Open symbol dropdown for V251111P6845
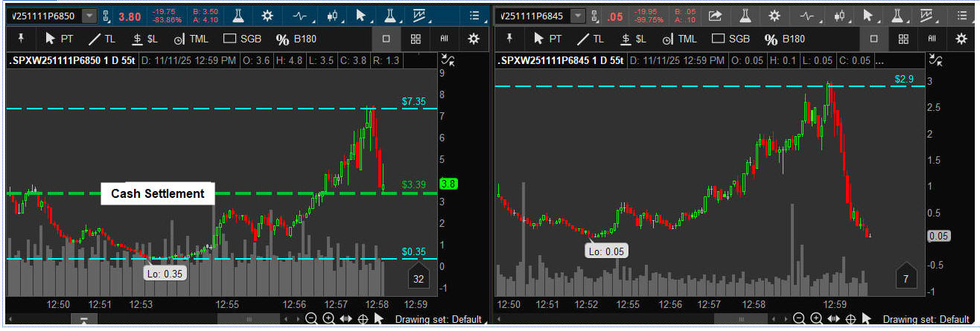Image resolution: width=980 pixels, height=331 pixels. (x=579, y=16)
